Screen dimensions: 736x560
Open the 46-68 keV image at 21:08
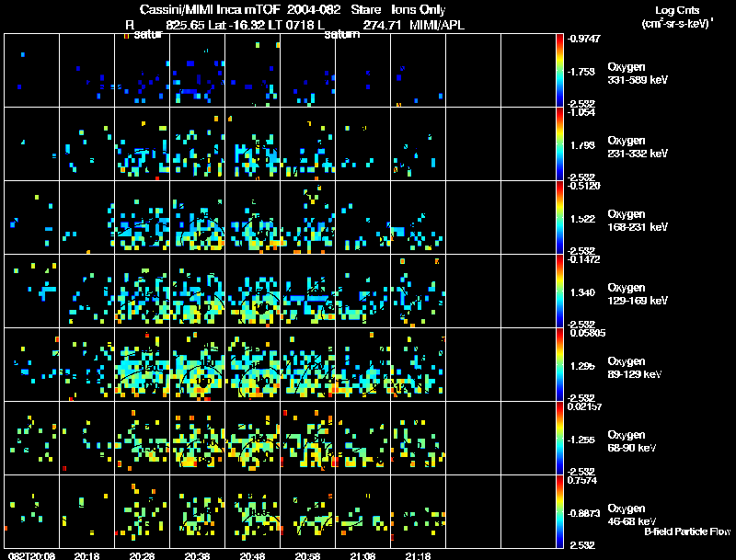point(362,511)
